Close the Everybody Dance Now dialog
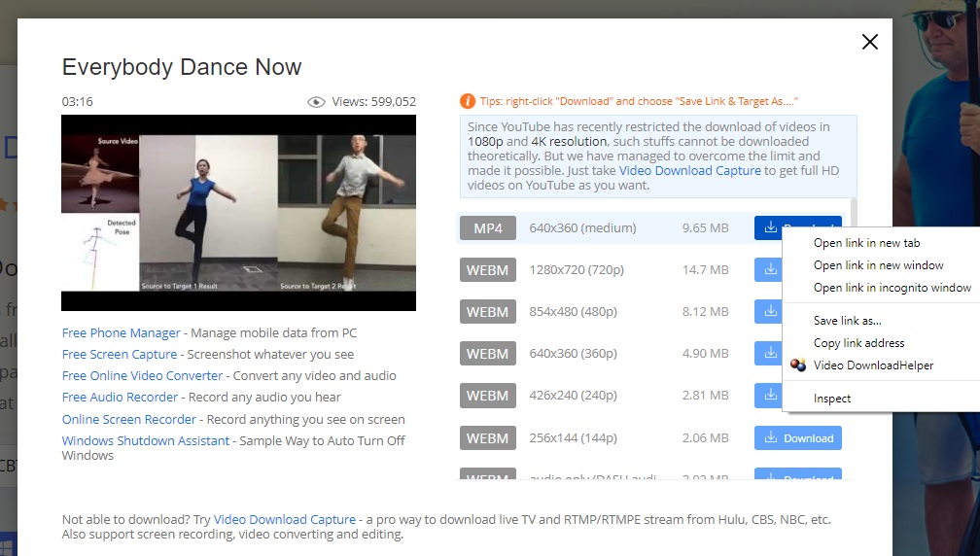The image size is (980, 556). coord(869,42)
